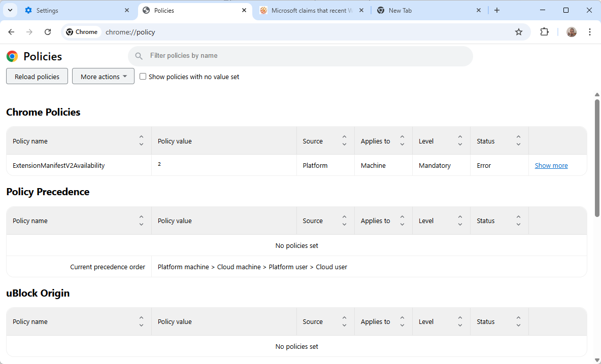Sort Policy Precedence by Level
This screenshot has height=364, width=601.
(x=460, y=221)
